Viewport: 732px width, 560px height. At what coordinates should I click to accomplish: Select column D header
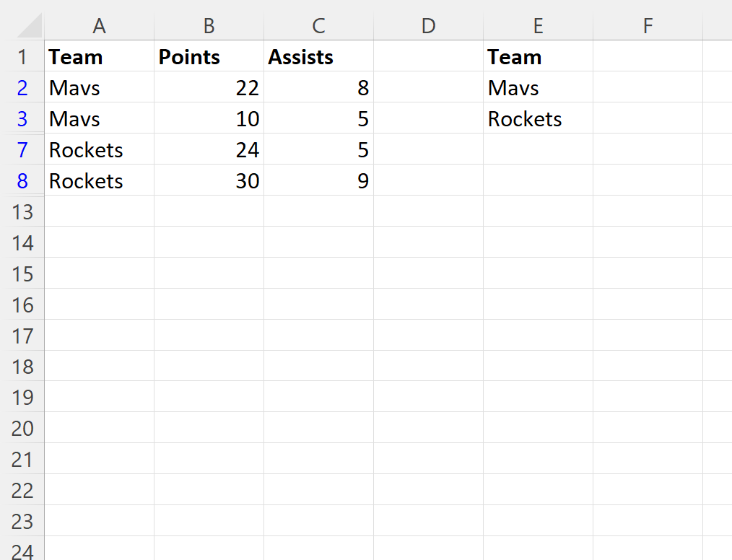[428, 26]
